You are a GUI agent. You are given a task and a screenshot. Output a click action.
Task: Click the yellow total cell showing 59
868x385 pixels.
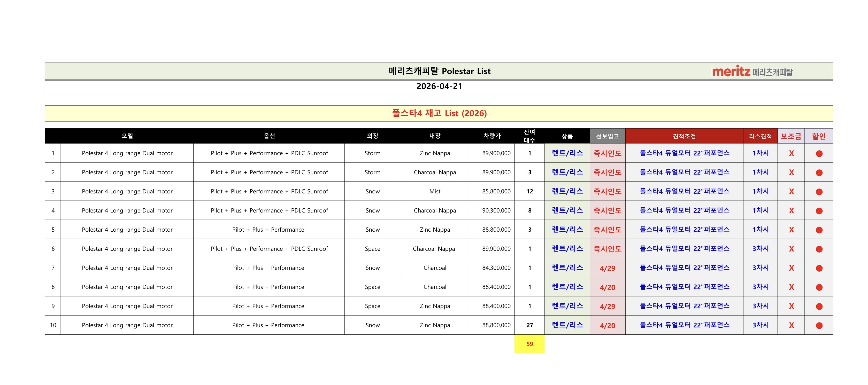[x=529, y=344]
